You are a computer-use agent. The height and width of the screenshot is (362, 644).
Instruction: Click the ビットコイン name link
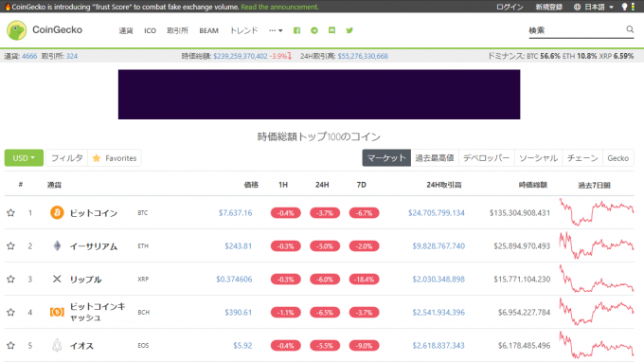coord(94,213)
